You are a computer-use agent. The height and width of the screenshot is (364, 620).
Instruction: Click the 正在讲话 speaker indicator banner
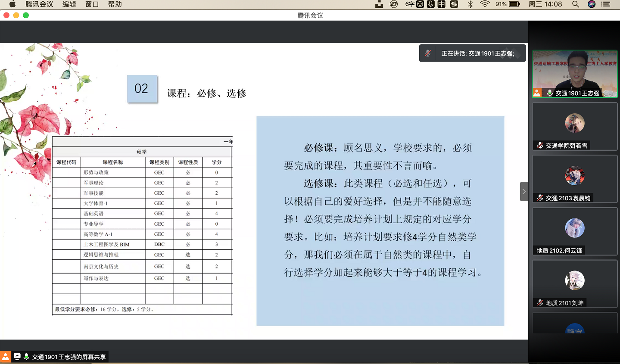472,53
